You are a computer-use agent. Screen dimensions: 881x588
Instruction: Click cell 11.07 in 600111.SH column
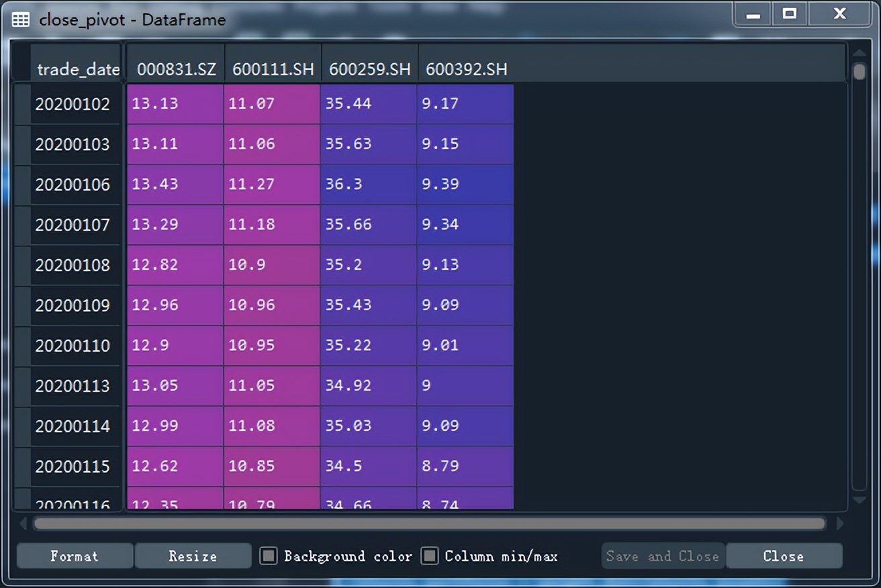(x=272, y=104)
